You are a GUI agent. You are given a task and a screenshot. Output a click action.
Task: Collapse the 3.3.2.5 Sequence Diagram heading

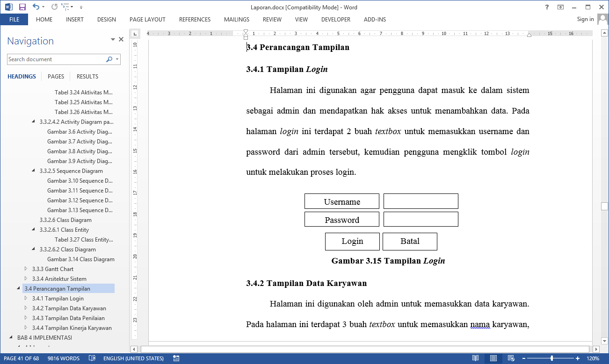coord(34,171)
